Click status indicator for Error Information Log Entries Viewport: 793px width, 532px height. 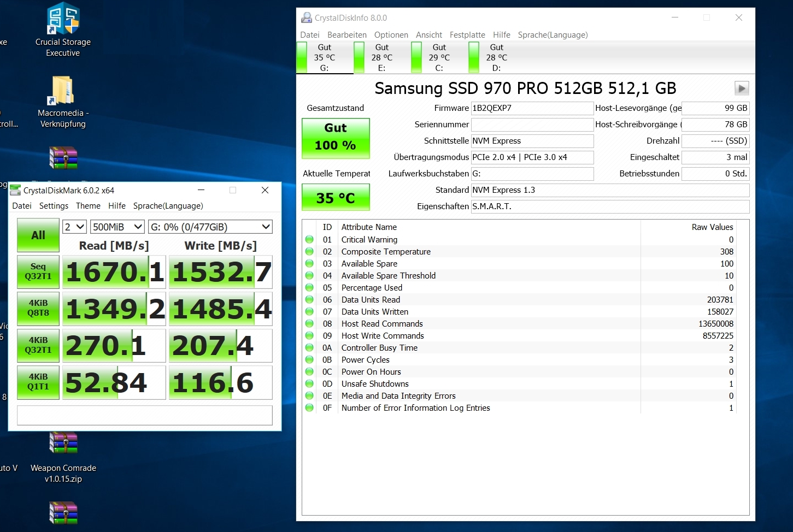(309, 407)
